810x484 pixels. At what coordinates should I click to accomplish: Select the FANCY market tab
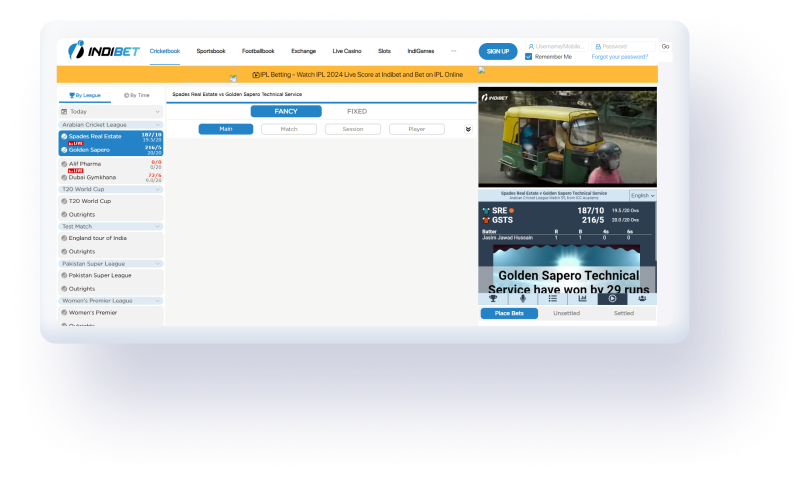pyautogui.click(x=286, y=112)
